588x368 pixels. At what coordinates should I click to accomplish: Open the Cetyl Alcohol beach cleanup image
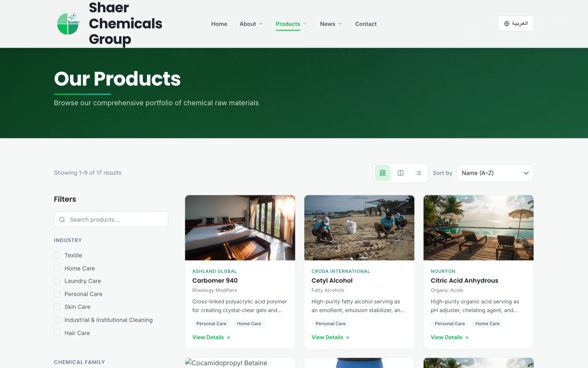359,228
